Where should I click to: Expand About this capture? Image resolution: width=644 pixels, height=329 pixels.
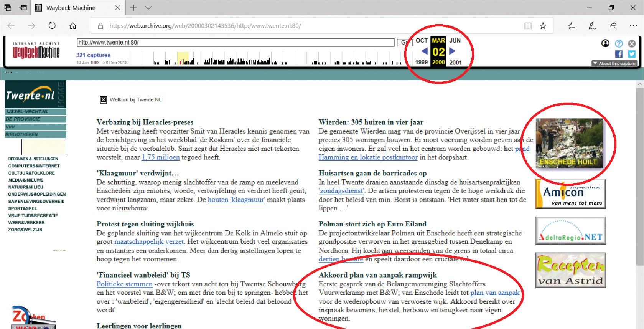coord(614,63)
